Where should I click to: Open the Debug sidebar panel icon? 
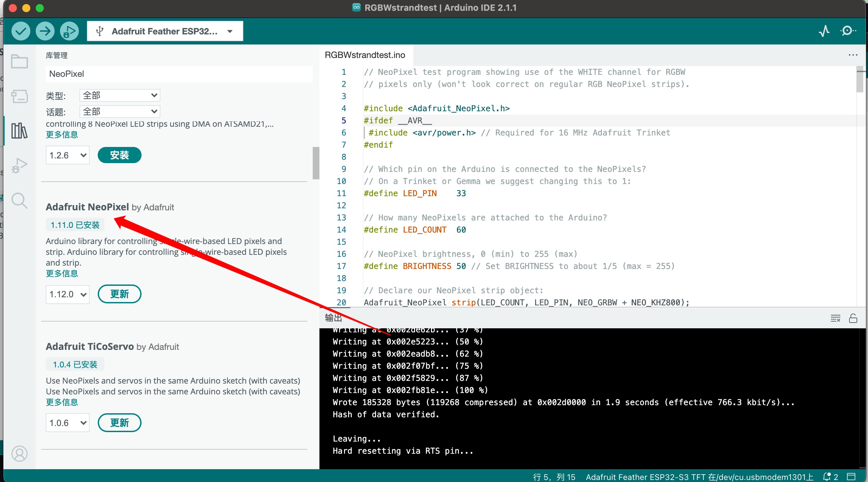(x=20, y=165)
